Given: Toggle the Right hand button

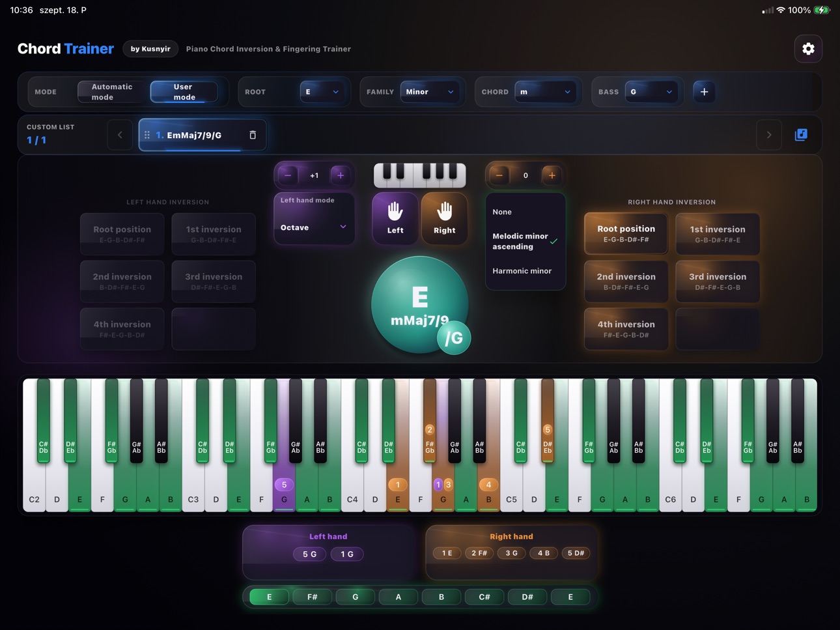Looking at the screenshot, I should point(445,218).
